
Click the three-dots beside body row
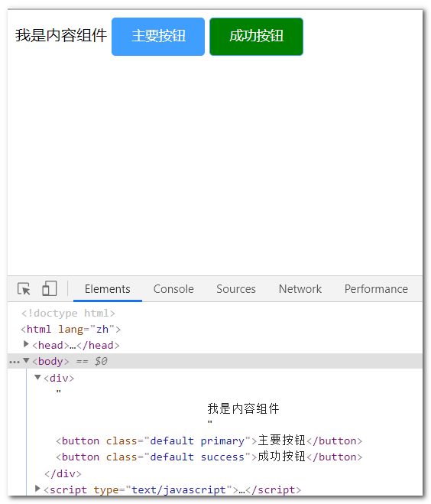(14, 363)
